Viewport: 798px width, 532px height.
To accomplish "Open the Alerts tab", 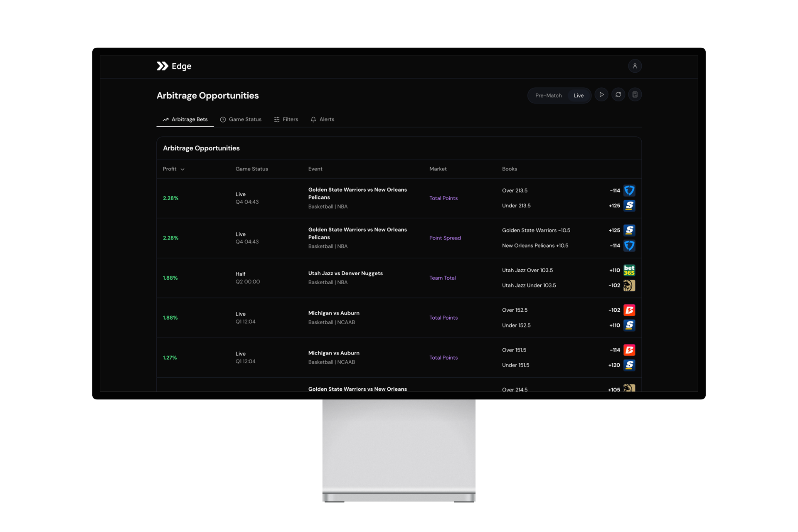I will point(322,119).
